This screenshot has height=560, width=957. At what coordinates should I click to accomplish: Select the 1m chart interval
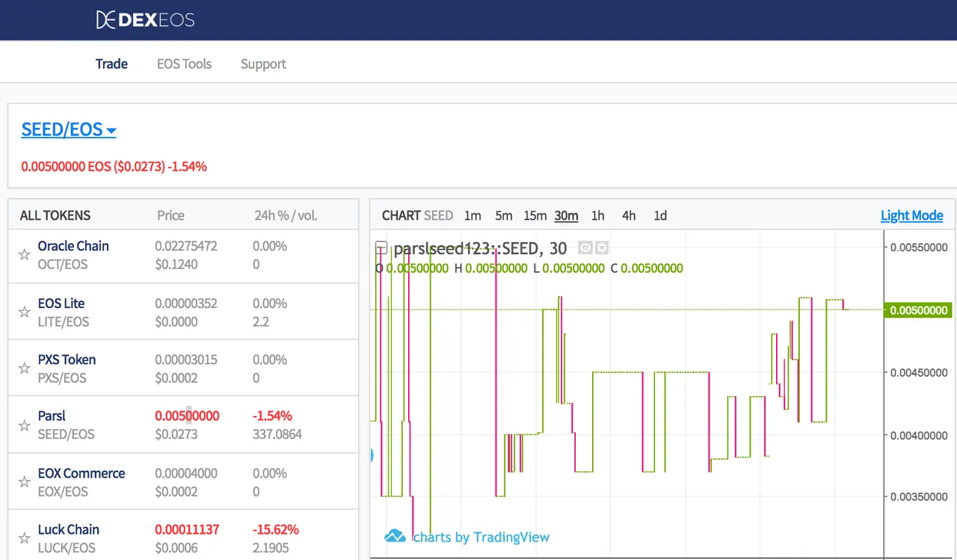point(473,215)
